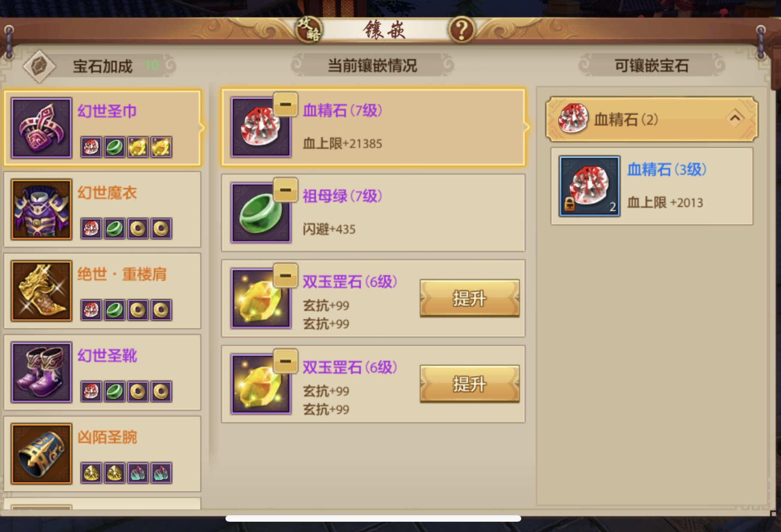
Task: Select the 绝世·重楼肩 shoulder icon
Action: (x=42, y=290)
